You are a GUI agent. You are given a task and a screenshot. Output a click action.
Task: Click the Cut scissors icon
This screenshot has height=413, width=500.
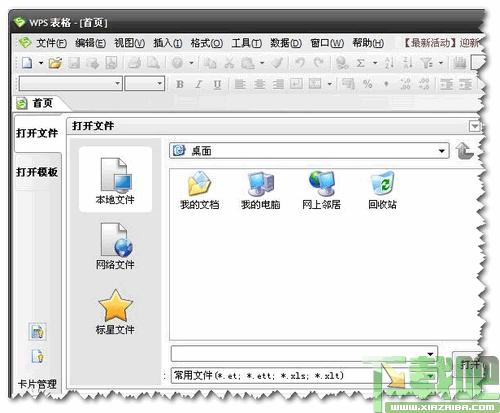(229, 63)
